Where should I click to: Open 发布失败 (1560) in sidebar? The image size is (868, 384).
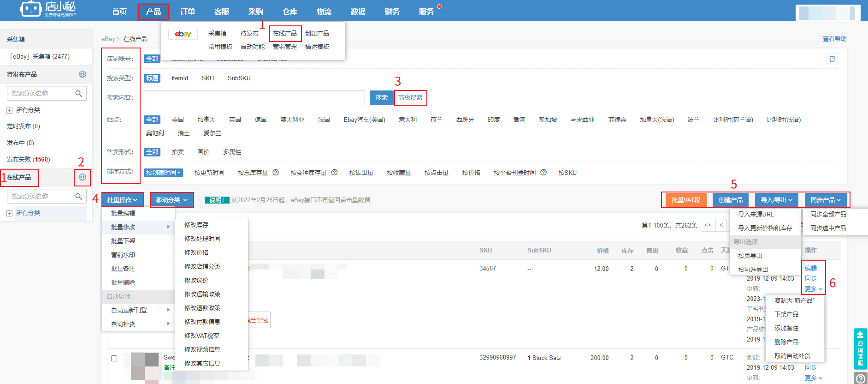click(x=29, y=159)
